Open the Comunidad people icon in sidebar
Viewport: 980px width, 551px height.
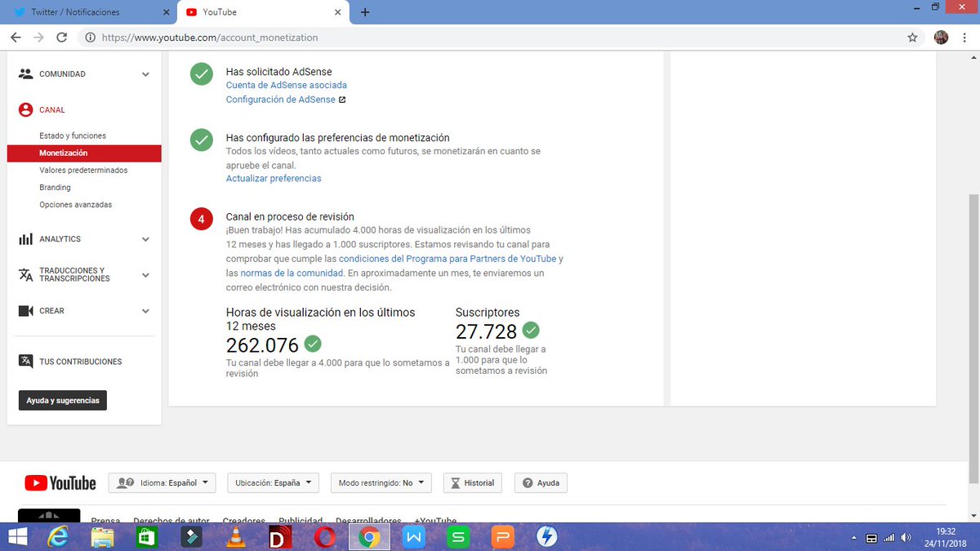(25, 74)
